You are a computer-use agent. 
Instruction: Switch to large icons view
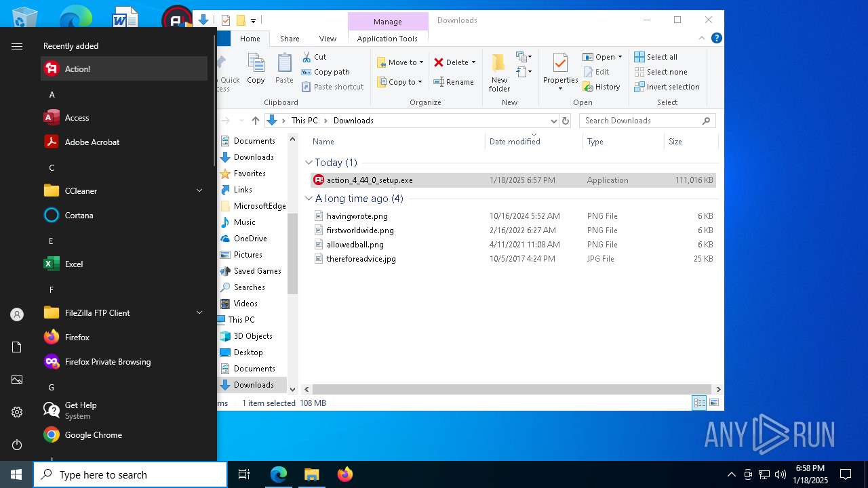[713, 403]
